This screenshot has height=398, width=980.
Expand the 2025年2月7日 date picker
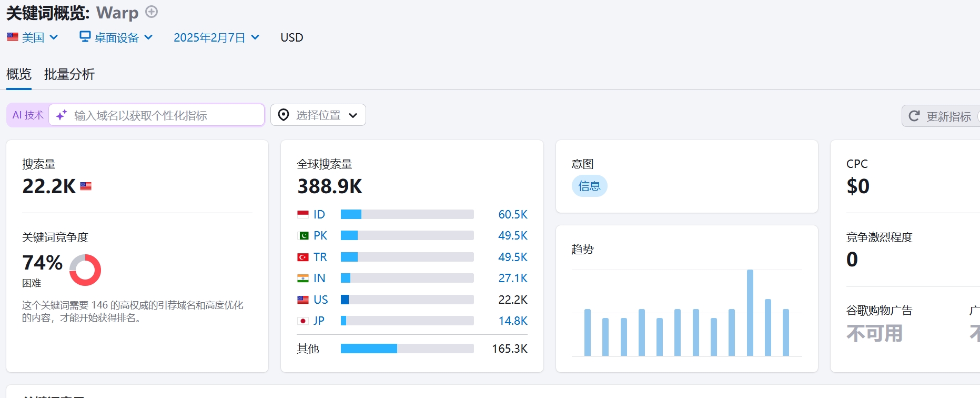tap(216, 37)
